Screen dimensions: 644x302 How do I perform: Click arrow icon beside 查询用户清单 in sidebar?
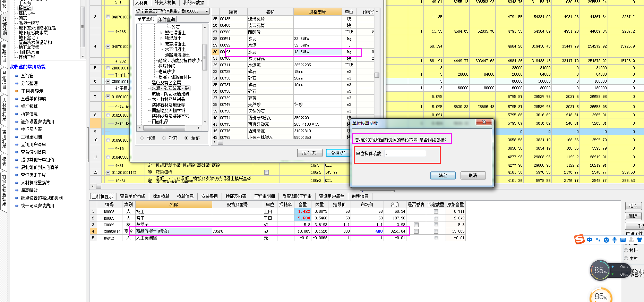click(x=17, y=144)
